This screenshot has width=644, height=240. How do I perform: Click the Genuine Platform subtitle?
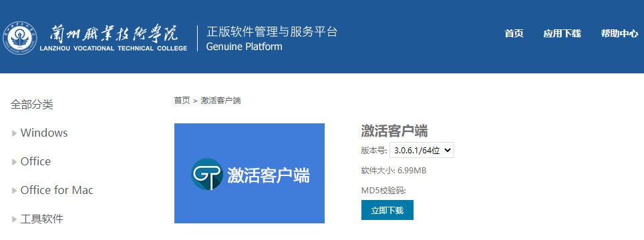[x=244, y=46]
